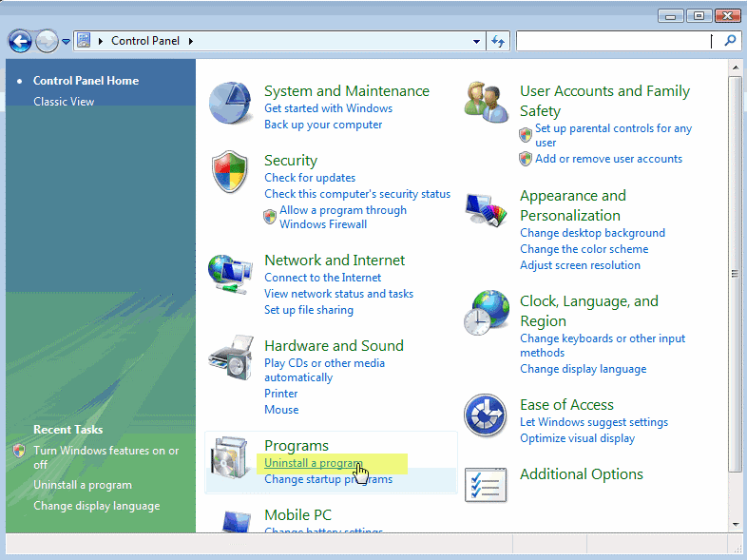Click Connect to the Internet
Image resolution: width=747 pixels, height=560 pixels.
322,278
